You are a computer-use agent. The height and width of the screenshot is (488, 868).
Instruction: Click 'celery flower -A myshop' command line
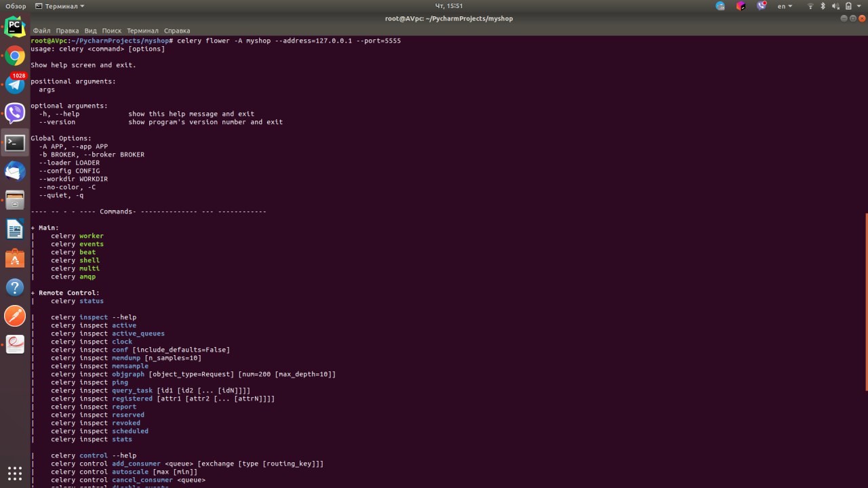[x=224, y=41]
